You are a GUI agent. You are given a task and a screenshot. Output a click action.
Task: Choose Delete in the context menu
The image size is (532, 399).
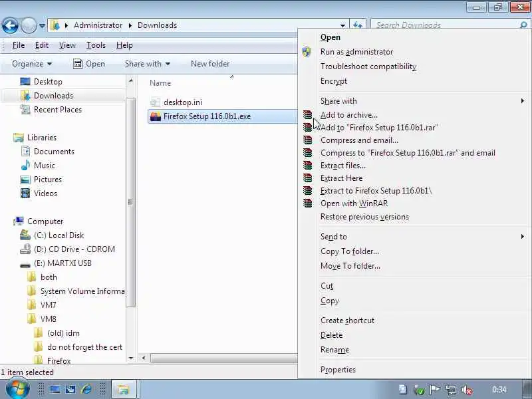pos(331,335)
